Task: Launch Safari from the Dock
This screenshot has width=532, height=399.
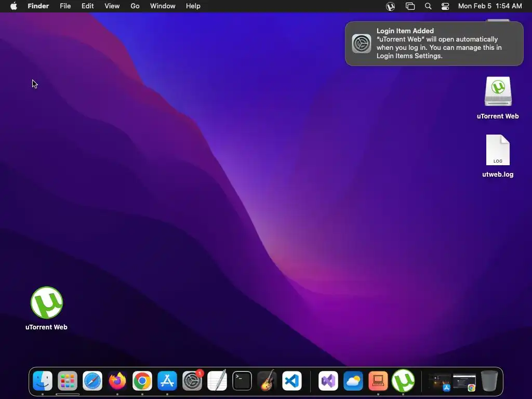Action: tap(92, 381)
